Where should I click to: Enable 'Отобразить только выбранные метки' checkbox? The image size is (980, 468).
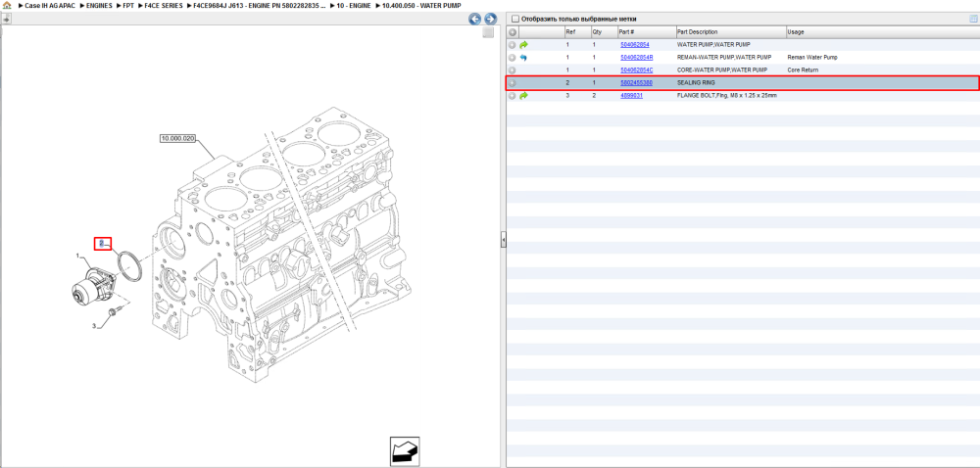[515, 19]
